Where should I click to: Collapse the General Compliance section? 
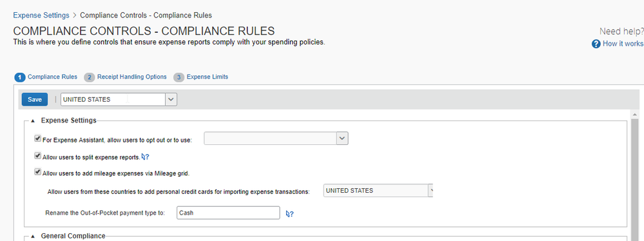pos(33,236)
